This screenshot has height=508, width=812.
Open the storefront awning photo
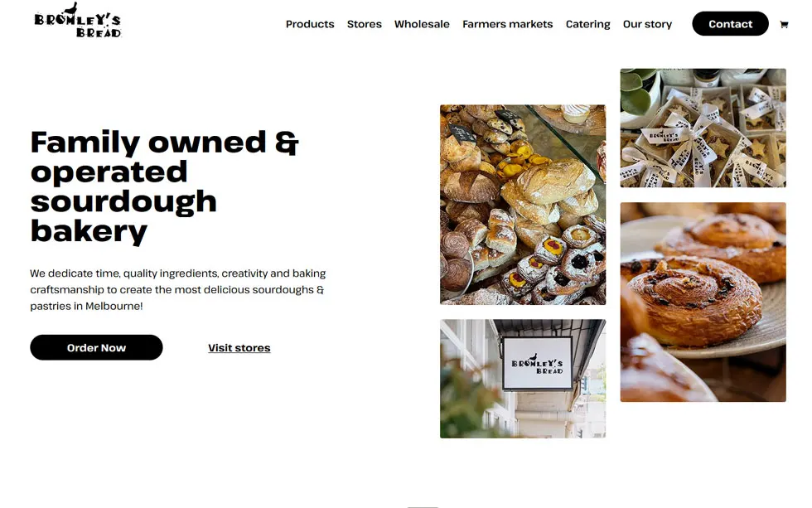tap(523, 379)
